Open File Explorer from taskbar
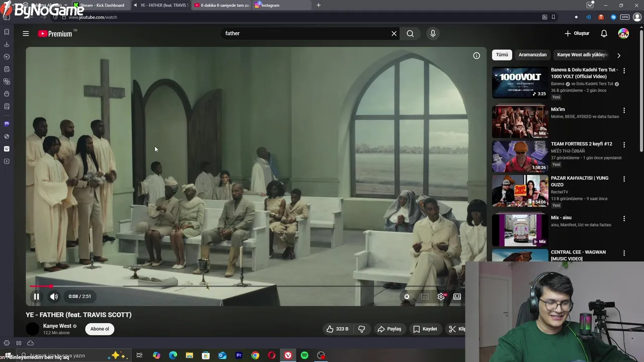 (189, 355)
